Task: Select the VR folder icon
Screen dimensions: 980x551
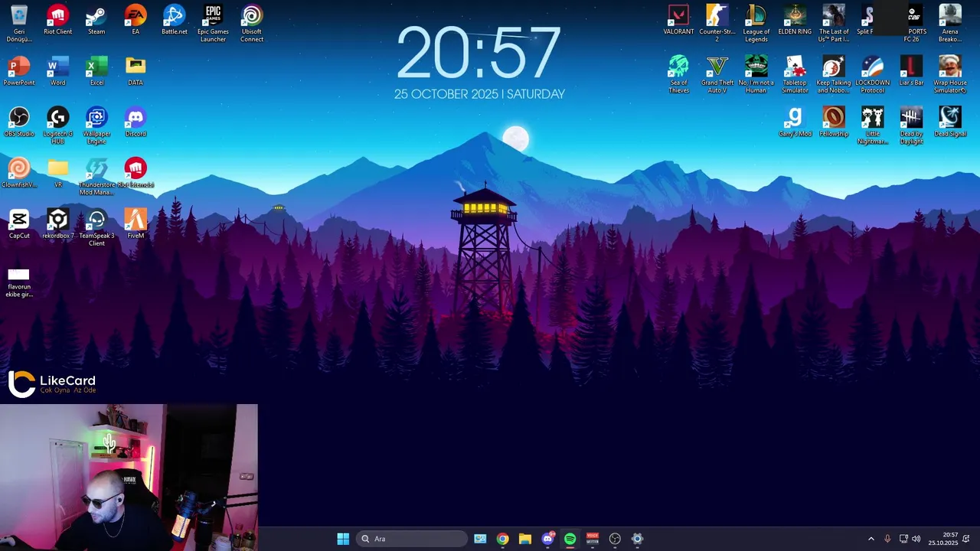Action: [x=57, y=173]
